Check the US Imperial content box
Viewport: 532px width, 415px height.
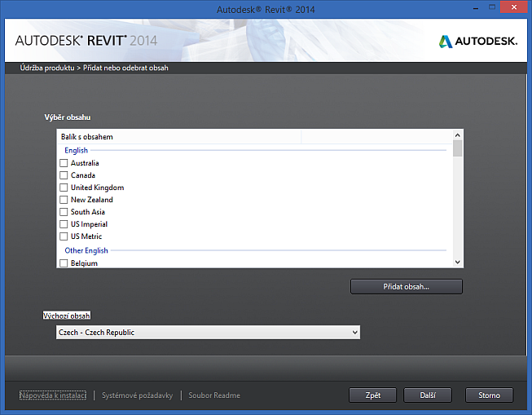tap(64, 224)
